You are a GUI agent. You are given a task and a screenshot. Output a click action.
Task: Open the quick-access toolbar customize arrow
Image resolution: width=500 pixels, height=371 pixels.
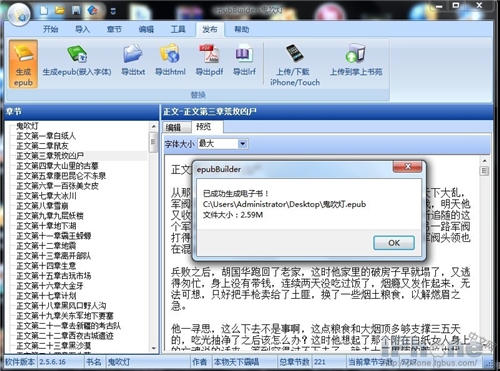tap(113, 11)
